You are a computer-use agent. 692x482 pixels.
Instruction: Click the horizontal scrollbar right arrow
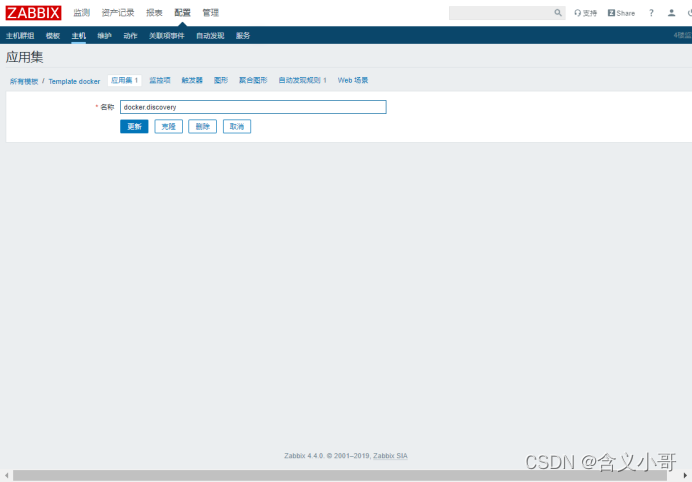coord(685,475)
